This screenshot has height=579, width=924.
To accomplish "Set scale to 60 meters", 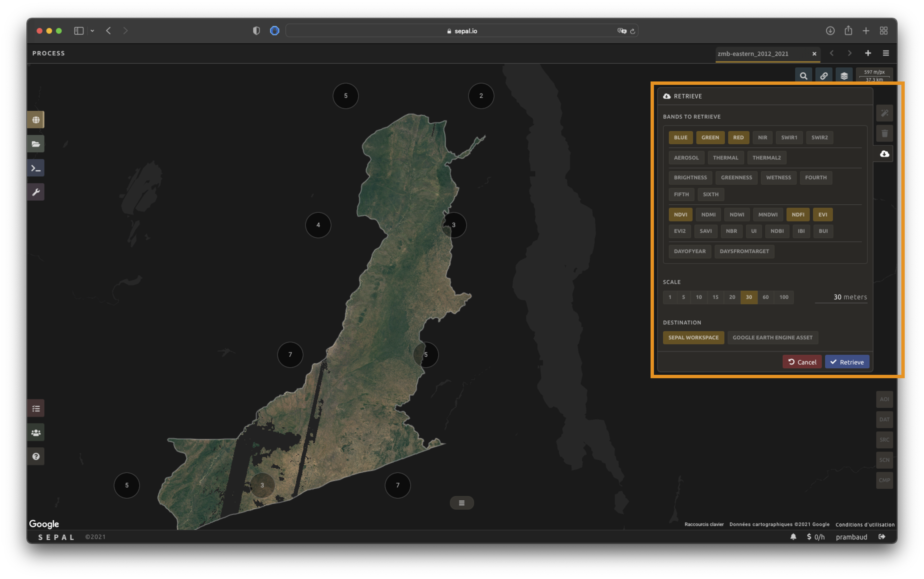I will point(765,297).
